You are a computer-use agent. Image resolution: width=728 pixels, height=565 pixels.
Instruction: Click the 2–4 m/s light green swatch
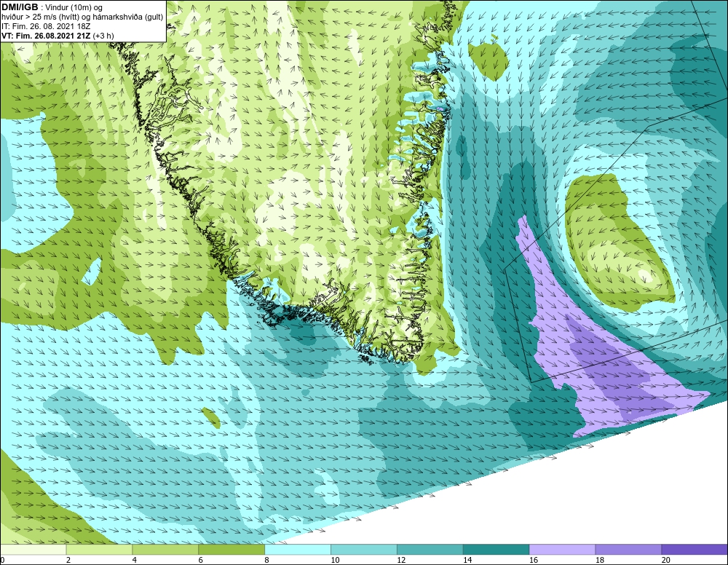tap(99, 550)
